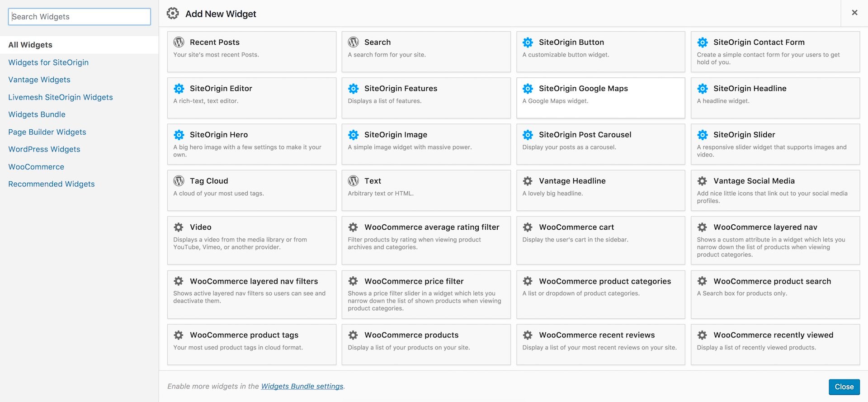Click the SiteOrigin Google Maps blue gear icon

[528, 88]
